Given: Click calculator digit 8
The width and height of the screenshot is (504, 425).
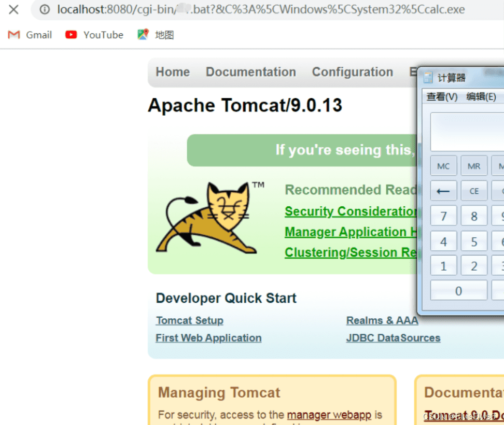Looking at the screenshot, I should pyautogui.click(x=474, y=216).
